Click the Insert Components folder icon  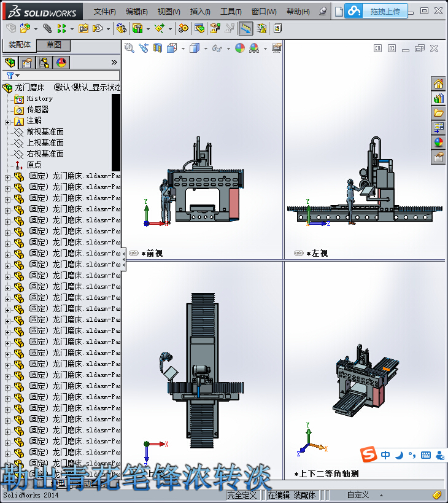[25, 28]
